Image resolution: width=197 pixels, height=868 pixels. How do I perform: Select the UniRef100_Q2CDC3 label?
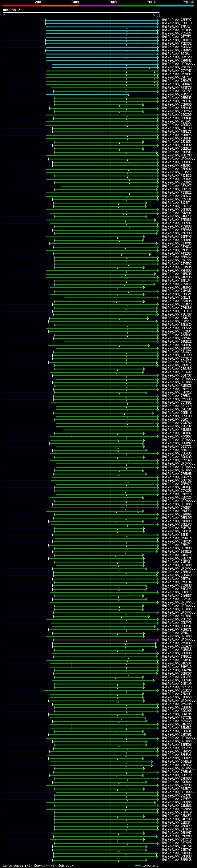[176, 125]
